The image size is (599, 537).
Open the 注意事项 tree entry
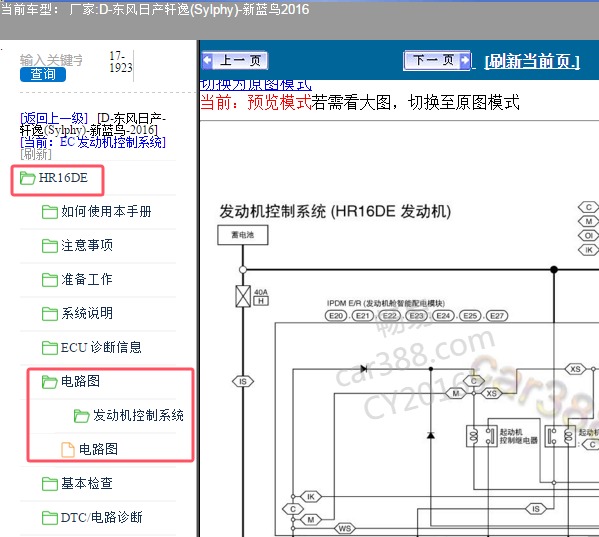click(x=87, y=246)
